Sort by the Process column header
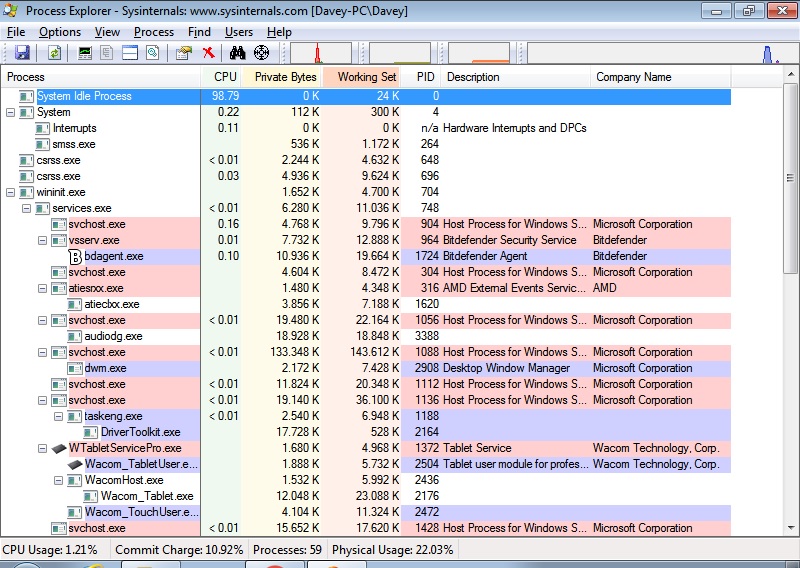Viewport: 800px width, 568px height. pyautogui.click(x=101, y=77)
